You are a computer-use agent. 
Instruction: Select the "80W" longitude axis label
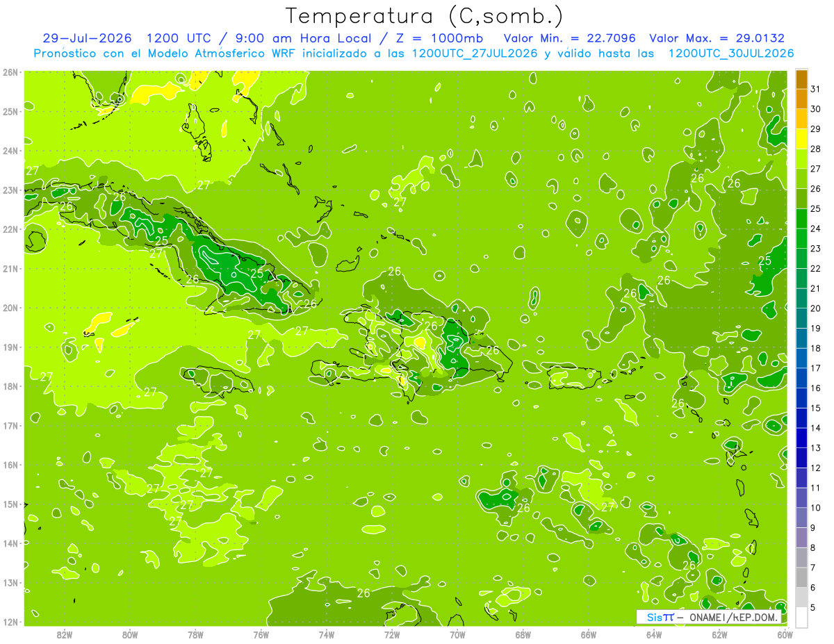tap(129, 634)
